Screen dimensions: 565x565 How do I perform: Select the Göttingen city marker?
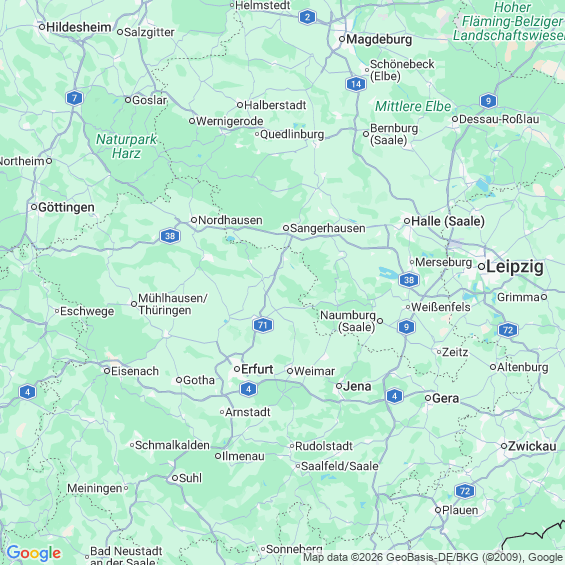[34, 207]
